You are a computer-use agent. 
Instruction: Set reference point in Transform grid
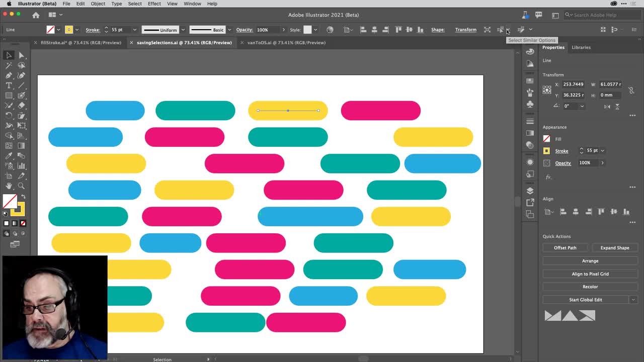(547, 89)
